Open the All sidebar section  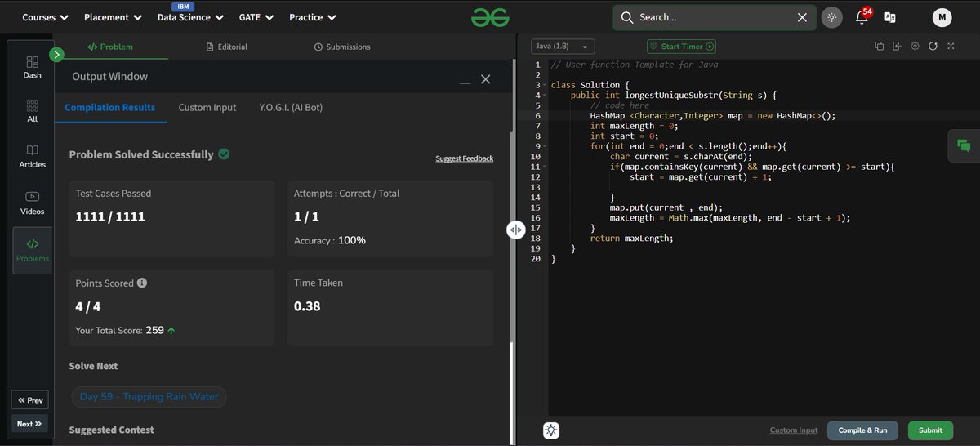(32, 111)
